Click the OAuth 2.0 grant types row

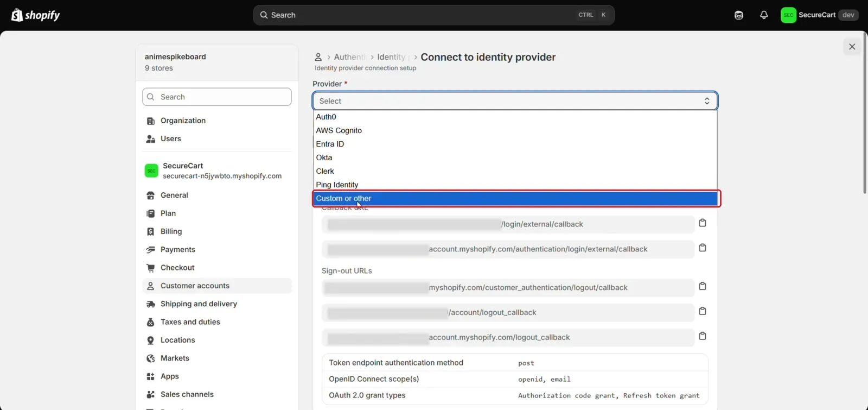tap(515, 395)
